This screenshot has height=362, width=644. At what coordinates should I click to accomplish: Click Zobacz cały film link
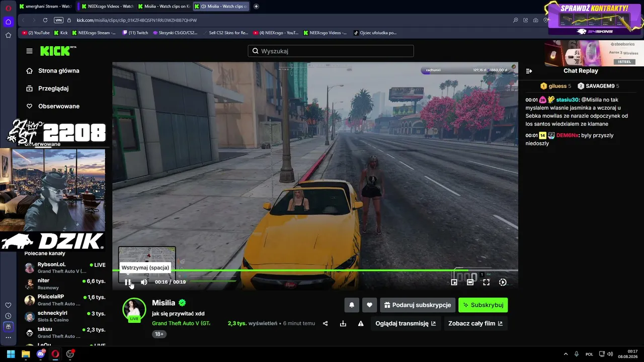coord(475,323)
